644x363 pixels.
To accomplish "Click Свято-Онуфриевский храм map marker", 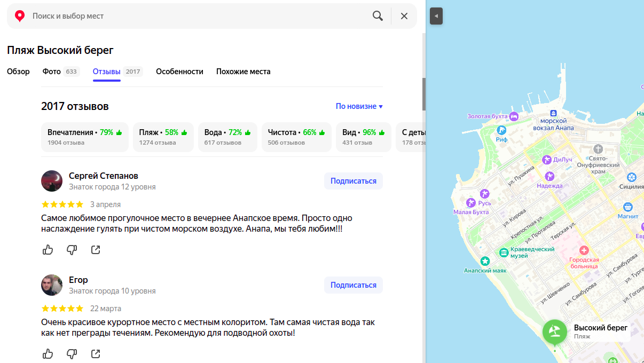I will click(598, 149).
